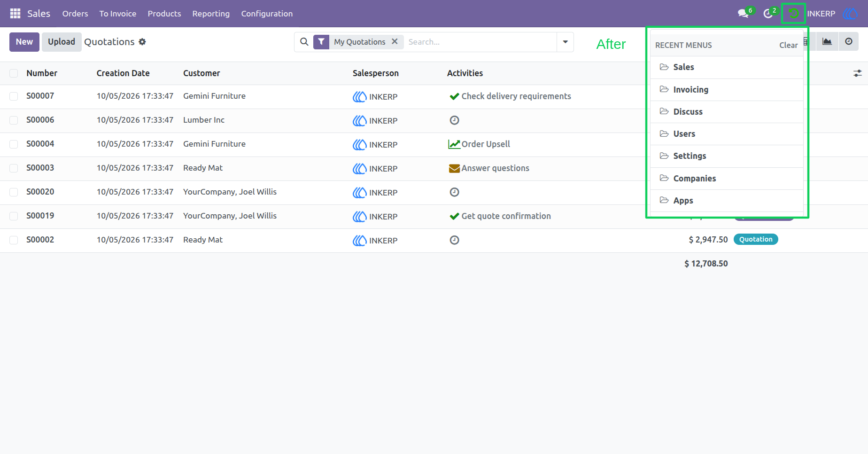The width and height of the screenshot is (868, 454).
Task: Click the Quotations gear settings icon
Action: click(x=142, y=42)
